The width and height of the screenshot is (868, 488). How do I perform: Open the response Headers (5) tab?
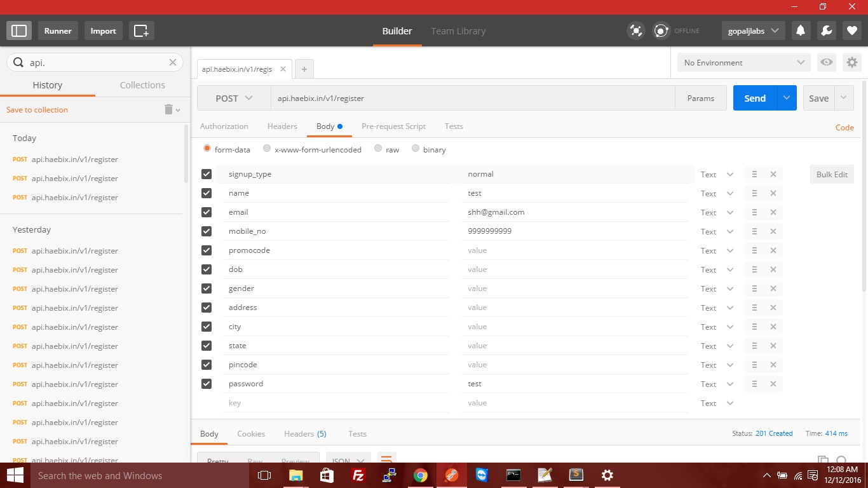pyautogui.click(x=305, y=434)
